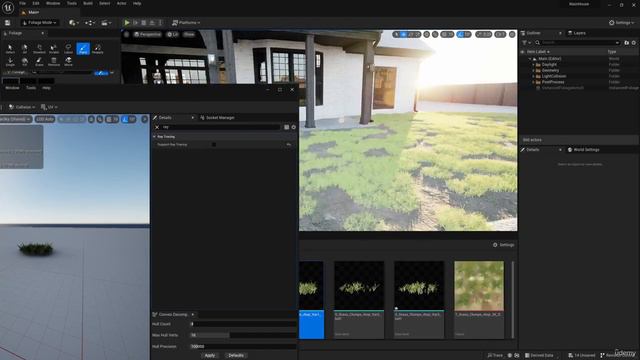Activate the highlighted Paint foliage tool
This screenshot has width=640, height=360.
click(x=83, y=49)
